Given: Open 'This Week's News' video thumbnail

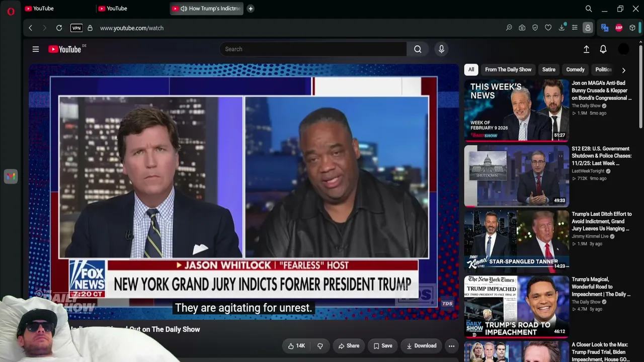Looking at the screenshot, I should coord(517,111).
